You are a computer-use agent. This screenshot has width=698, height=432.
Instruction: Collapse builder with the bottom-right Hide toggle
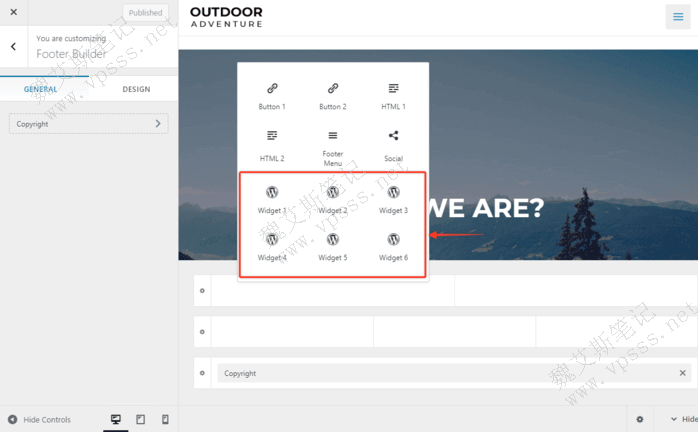pyautogui.click(x=684, y=419)
